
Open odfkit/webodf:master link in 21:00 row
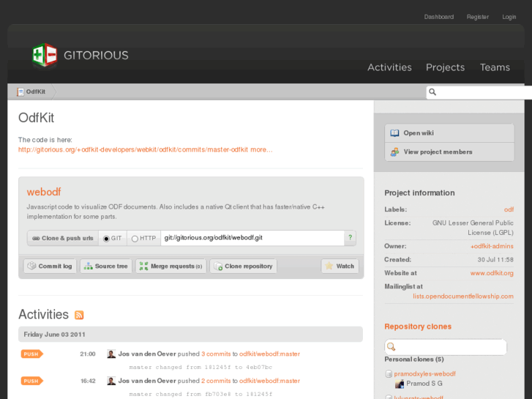(269, 354)
